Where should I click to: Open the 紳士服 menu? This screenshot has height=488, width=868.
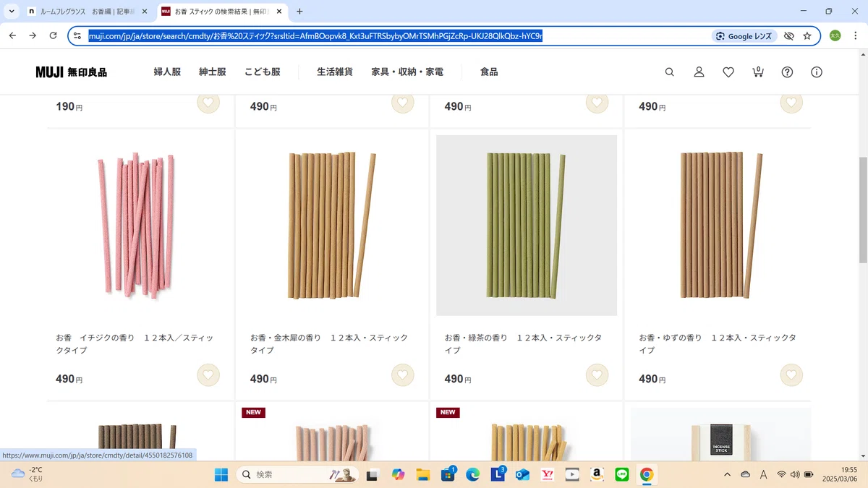pyautogui.click(x=213, y=72)
